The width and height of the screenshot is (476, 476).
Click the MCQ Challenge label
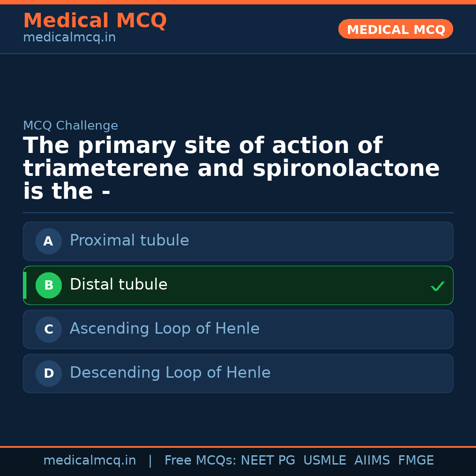(71, 126)
